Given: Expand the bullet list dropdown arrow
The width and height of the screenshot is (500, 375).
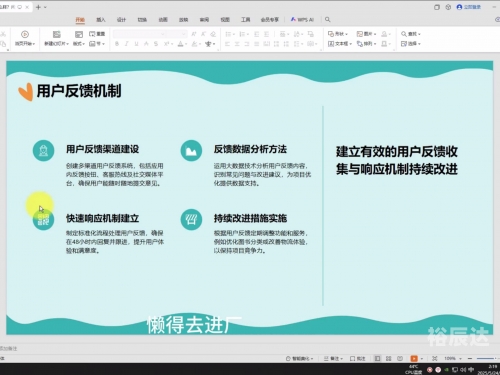Looking at the screenshot, I should (x=234, y=34).
